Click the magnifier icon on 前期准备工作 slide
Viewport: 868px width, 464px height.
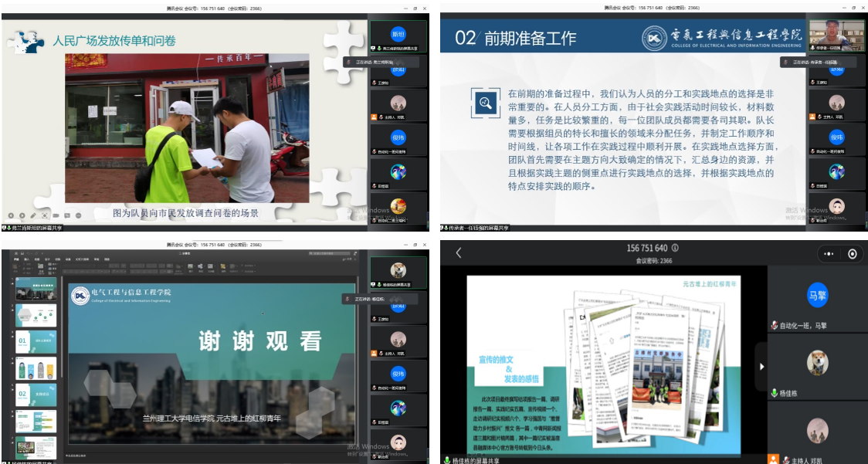point(485,102)
